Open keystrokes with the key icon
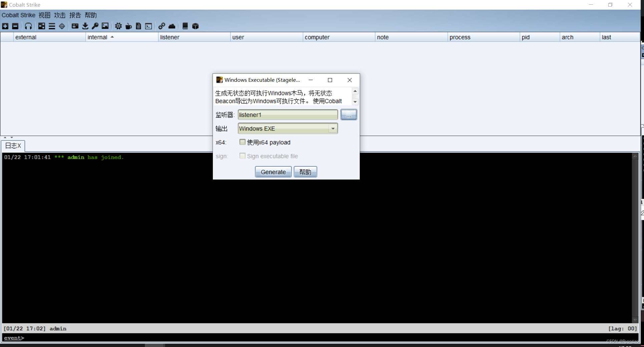Screen dimensions: 644x347 (95, 26)
